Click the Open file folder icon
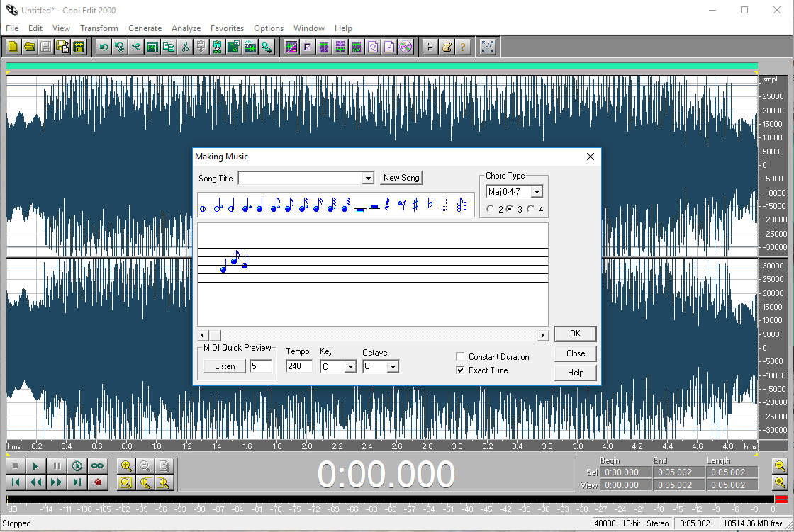 tap(30, 47)
